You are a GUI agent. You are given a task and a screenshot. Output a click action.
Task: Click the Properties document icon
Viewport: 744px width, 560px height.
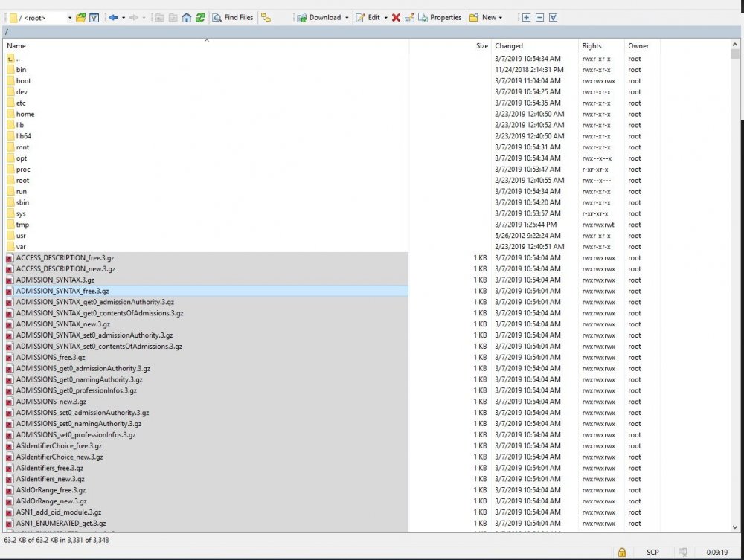tap(423, 18)
